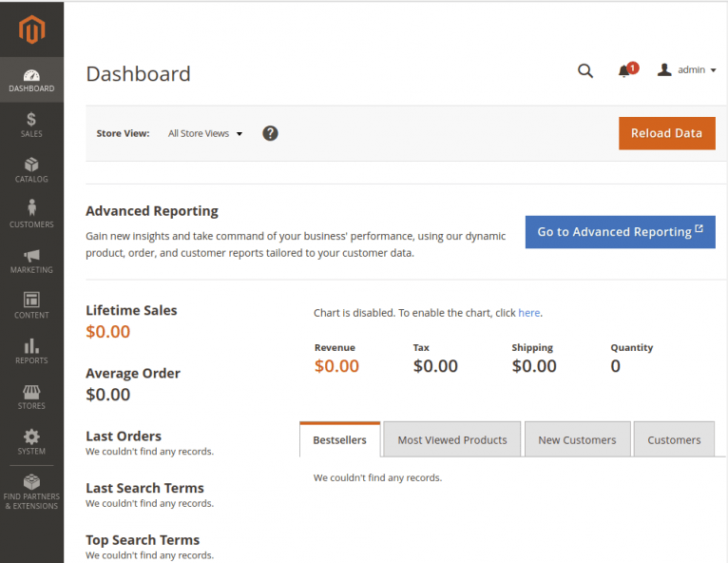Open Find Partners & Extensions
This screenshot has width=728, height=563.
pos(31,492)
